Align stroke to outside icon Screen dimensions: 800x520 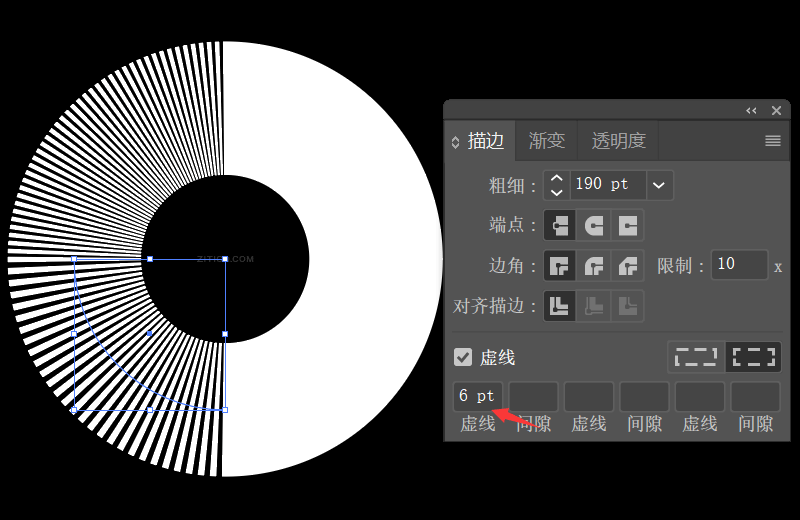point(628,306)
